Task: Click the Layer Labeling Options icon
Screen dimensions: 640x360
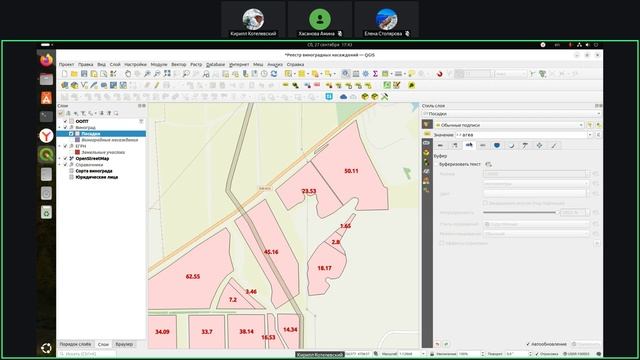Action: coord(285,85)
